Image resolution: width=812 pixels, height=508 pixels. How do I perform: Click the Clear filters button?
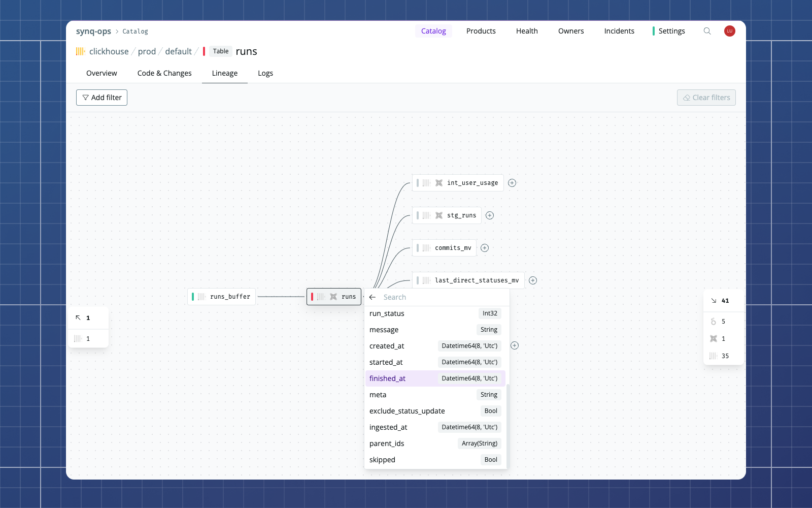pyautogui.click(x=706, y=98)
